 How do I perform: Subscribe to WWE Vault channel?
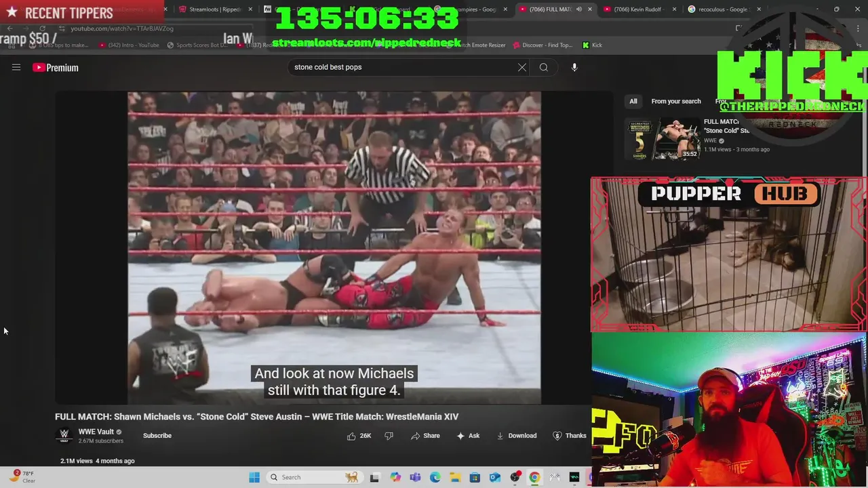(157, 436)
